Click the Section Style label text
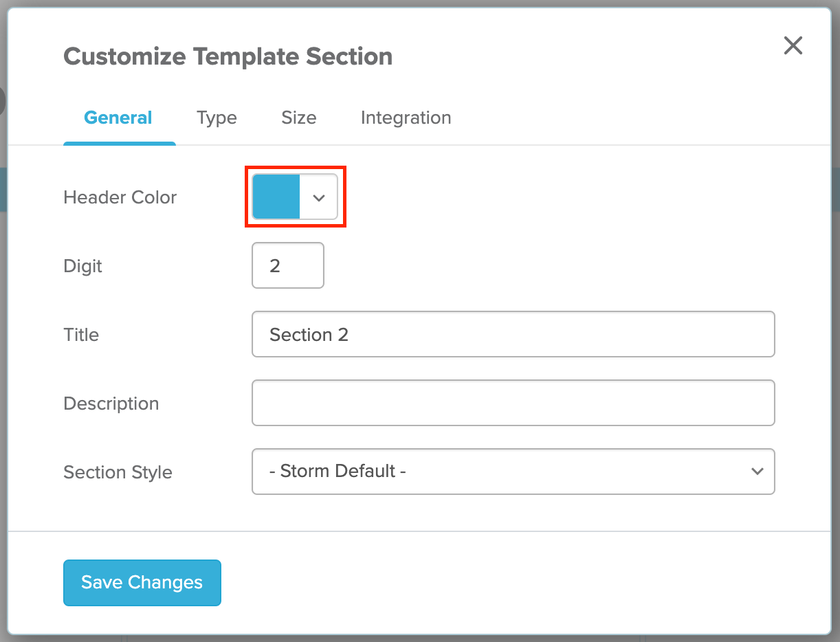The width and height of the screenshot is (840, 642). click(x=118, y=473)
